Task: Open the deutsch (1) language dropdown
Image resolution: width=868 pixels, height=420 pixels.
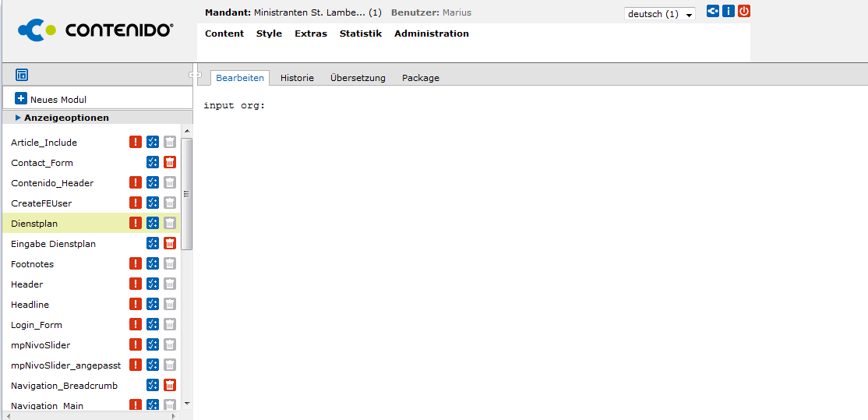Action: pos(659,14)
